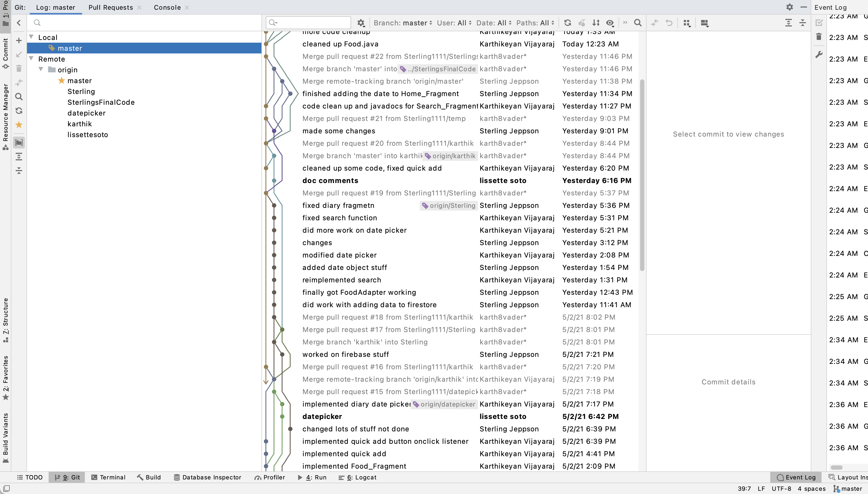Click the 4 spaces indent setting

pos(811,489)
